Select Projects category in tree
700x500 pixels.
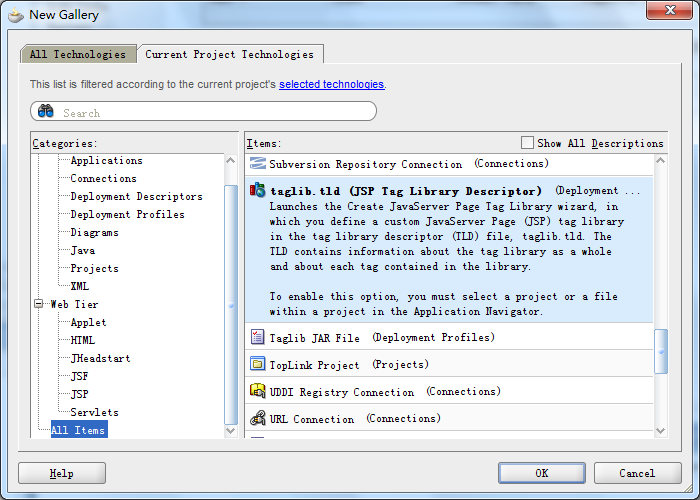click(95, 268)
